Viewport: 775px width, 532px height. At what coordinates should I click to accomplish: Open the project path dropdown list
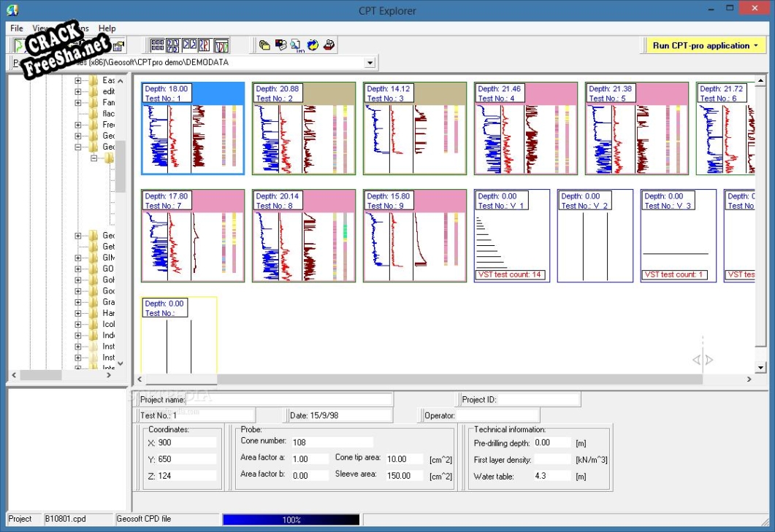coord(370,63)
